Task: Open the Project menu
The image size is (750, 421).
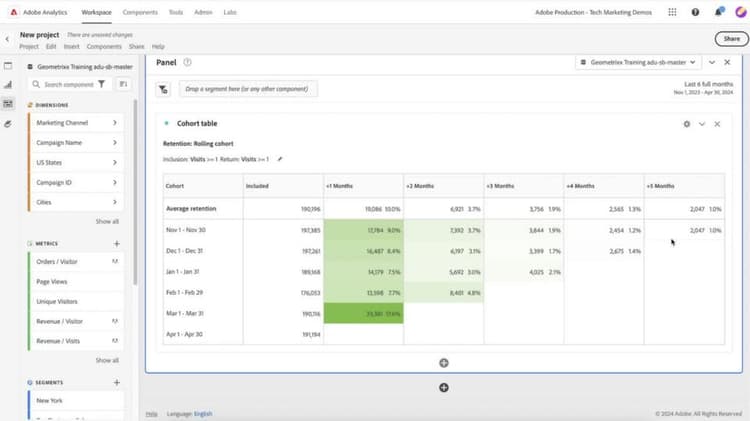Action: [x=29, y=46]
